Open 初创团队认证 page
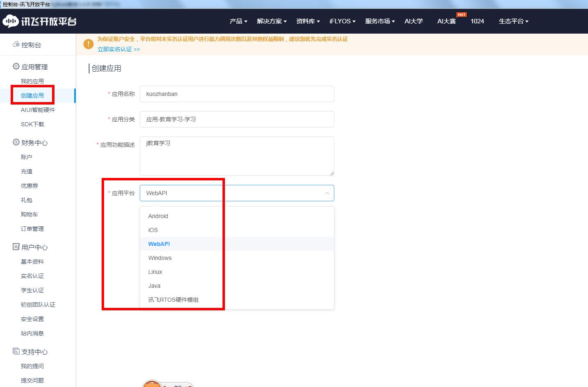 click(38, 305)
